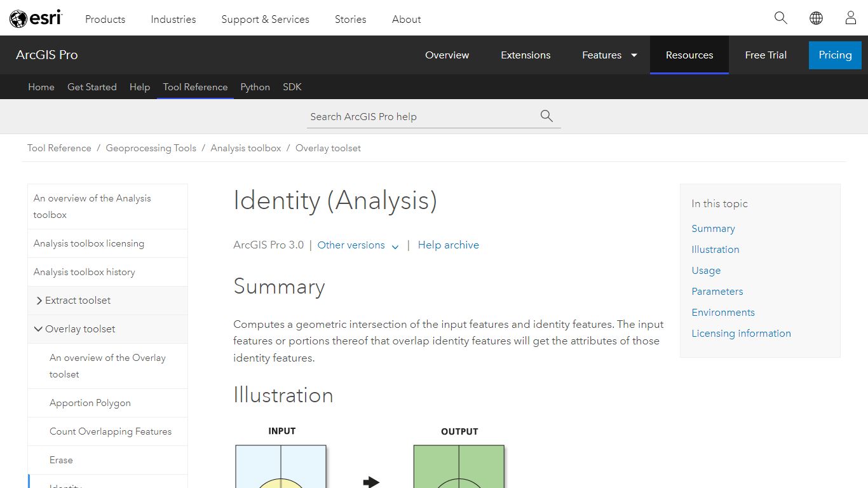The width and height of the screenshot is (868, 488).
Task: Expand Other versions dropdown
Action: click(358, 245)
